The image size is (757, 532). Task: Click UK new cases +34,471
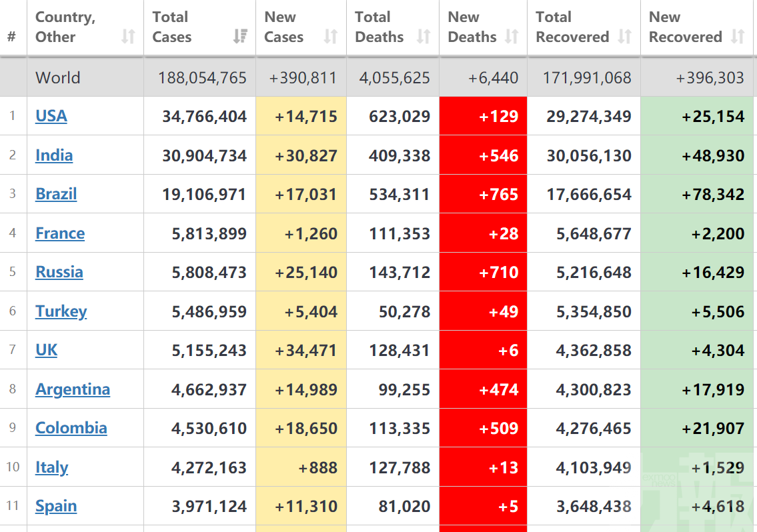305,350
